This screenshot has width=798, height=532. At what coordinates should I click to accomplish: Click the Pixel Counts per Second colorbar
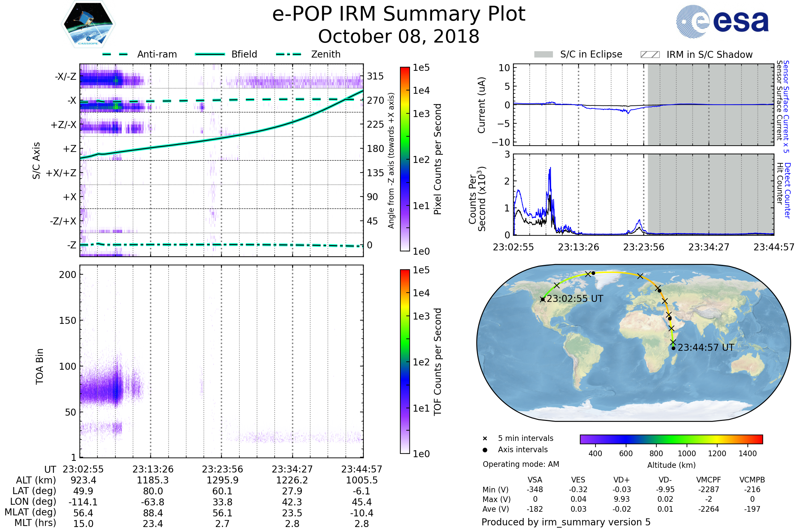(405, 159)
